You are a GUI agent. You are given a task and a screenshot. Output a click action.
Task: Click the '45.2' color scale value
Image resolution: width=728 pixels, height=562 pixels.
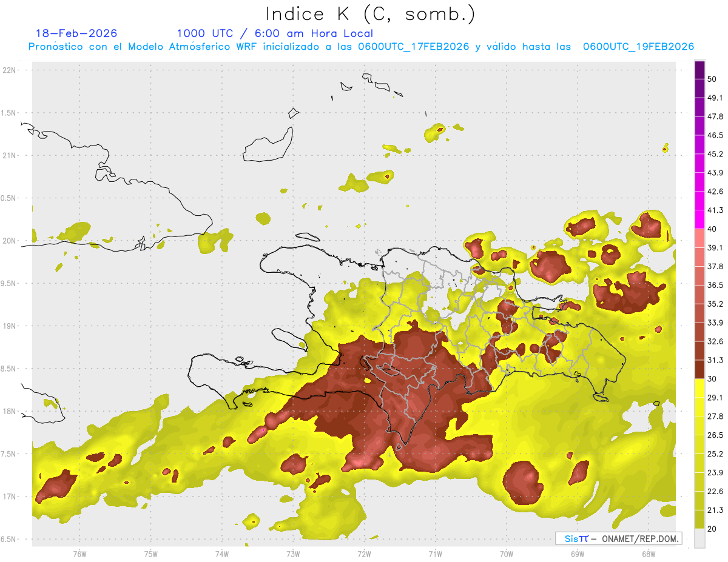click(715, 154)
